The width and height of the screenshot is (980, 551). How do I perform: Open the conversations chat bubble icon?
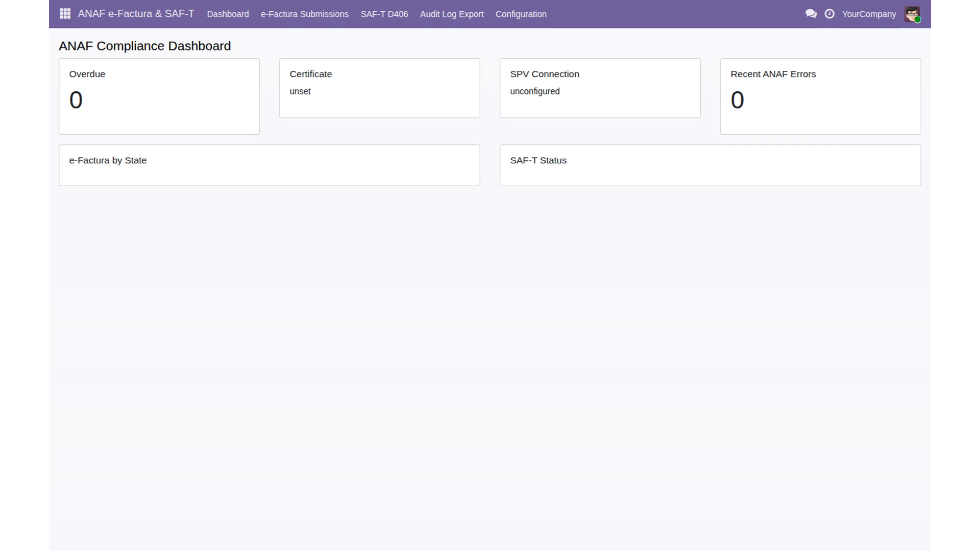(811, 14)
